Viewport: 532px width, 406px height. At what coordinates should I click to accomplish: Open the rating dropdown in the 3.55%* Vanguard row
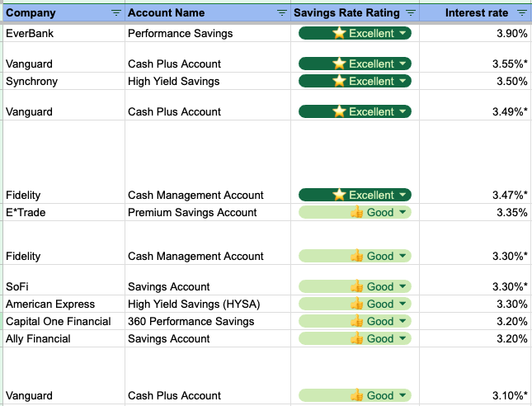403,64
